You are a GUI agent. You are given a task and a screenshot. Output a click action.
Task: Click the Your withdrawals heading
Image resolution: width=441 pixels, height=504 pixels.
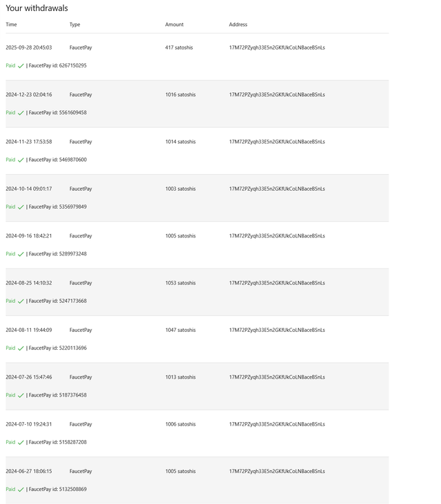(x=37, y=8)
